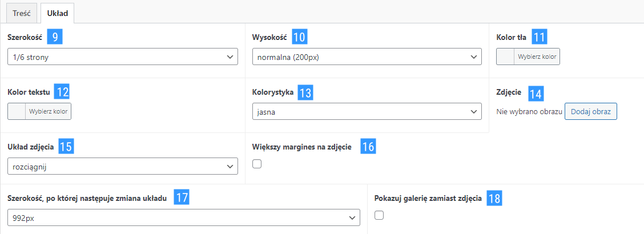Click the blue number 9 marker
644x234 pixels.
[55, 37]
